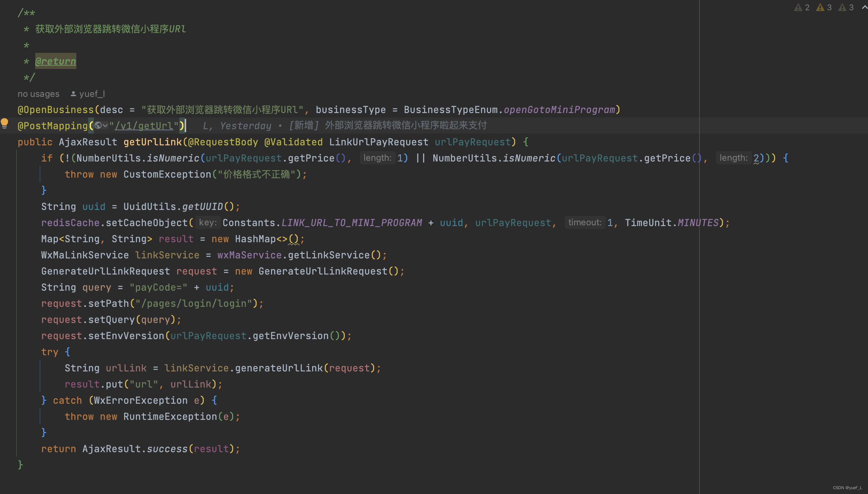868x494 pixels.
Task: Click the generateUrlLink method call
Action: click(x=279, y=368)
